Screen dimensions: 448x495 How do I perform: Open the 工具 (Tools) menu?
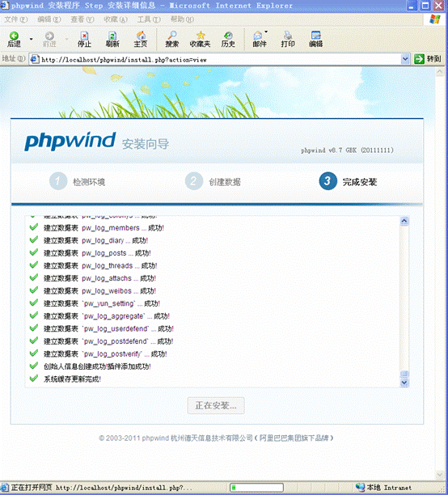coord(149,19)
